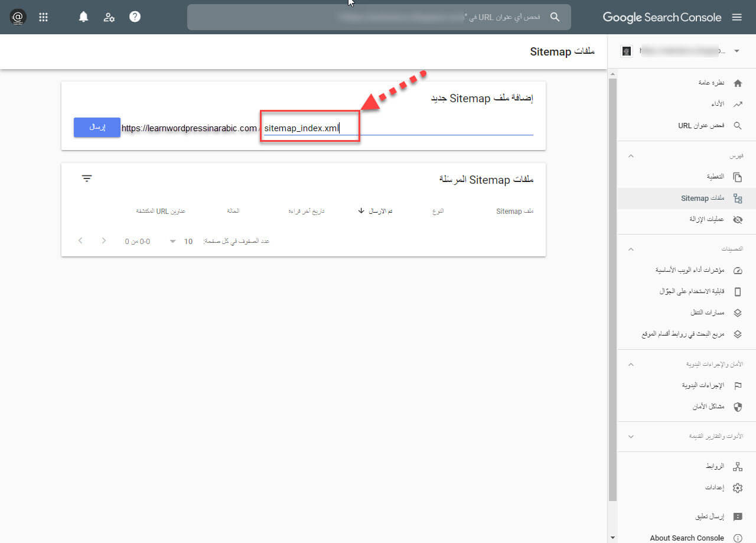
Task: Open About Search Console link
Action: [687, 538]
